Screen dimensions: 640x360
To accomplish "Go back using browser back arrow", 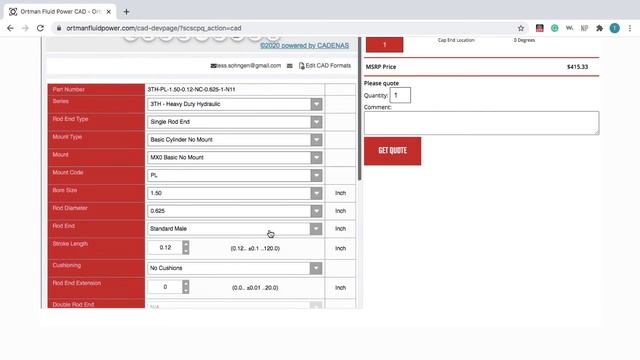I will point(10,28).
